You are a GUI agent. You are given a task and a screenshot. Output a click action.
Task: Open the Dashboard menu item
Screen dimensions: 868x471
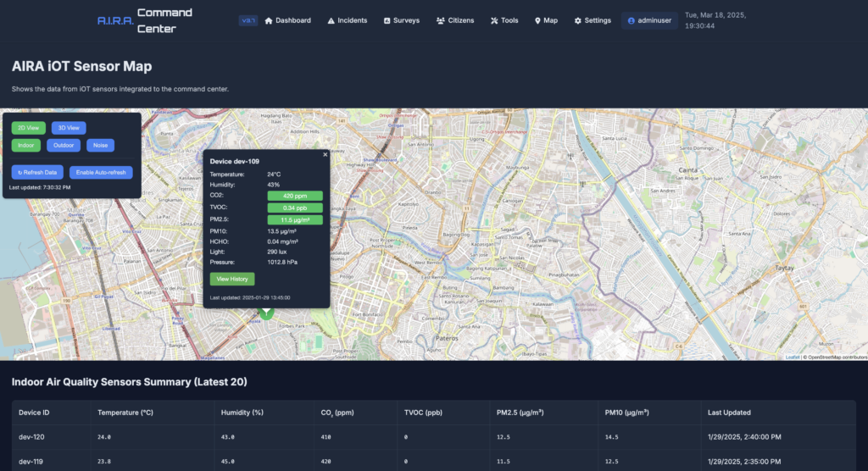click(288, 20)
